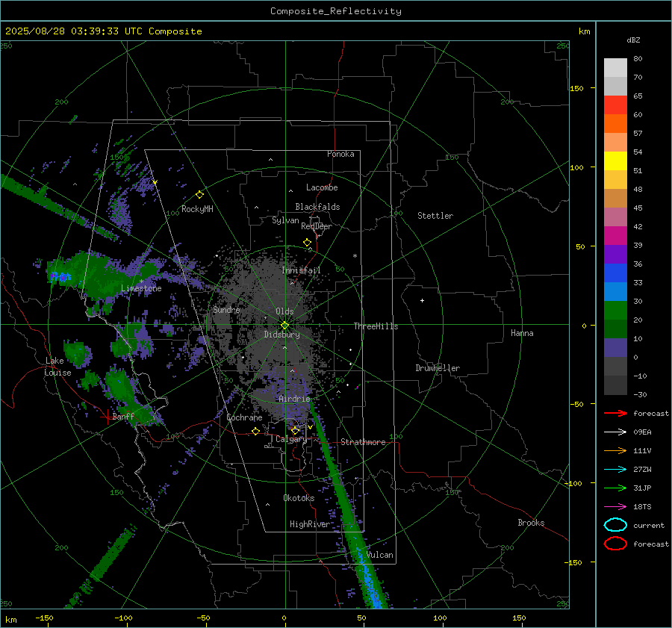This screenshot has width=672, height=628.
Task: Pick the cyan 27ZW arrow icon
Action: point(615,470)
